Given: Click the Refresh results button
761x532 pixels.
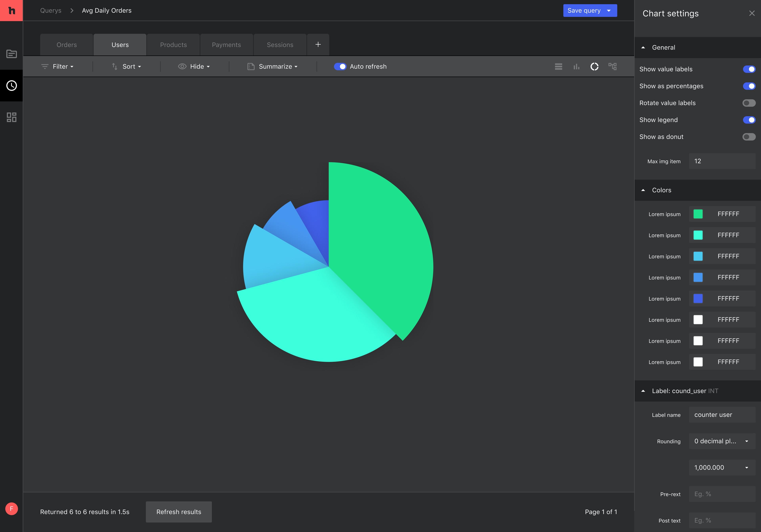Looking at the screenshot, I should pos(179,512).
